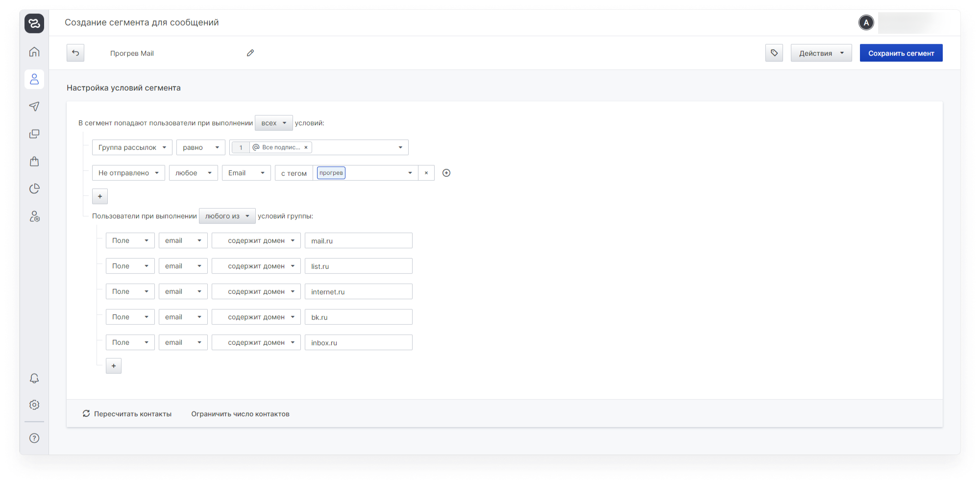Click the account avatar A
Screen dimensions: 980x484
click(866, 23)
